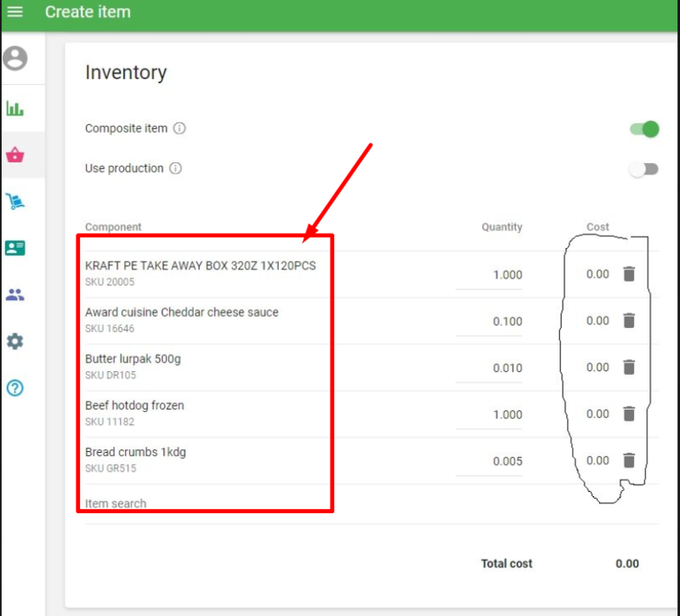Disable the Composite item toggle

click(x=644, y=129)
